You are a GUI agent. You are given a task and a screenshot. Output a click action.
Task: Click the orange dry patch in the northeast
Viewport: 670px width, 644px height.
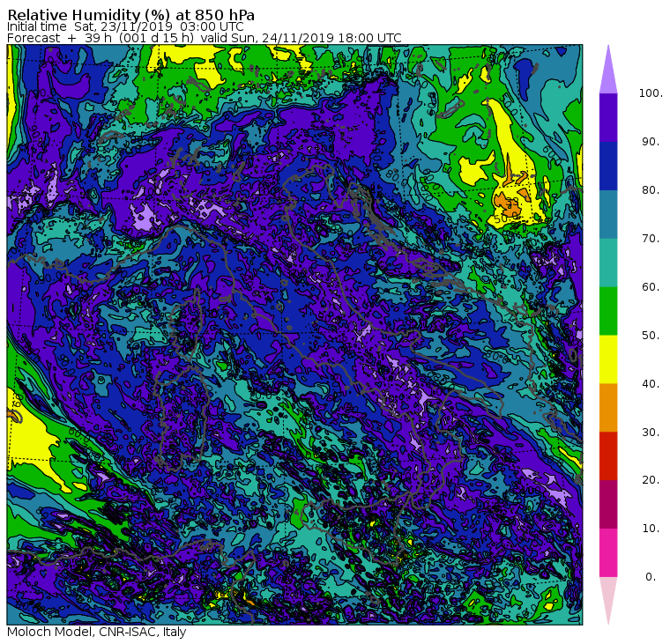pos(508,205)
